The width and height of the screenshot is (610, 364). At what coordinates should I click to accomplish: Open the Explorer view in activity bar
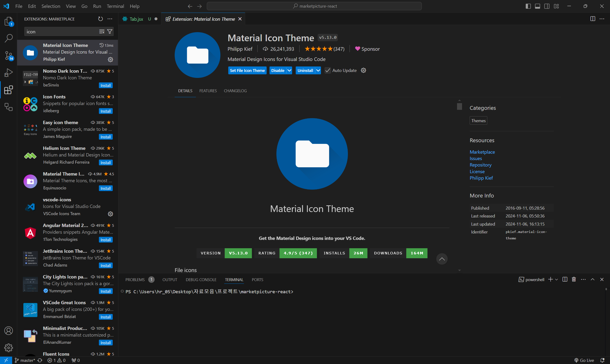9,21
